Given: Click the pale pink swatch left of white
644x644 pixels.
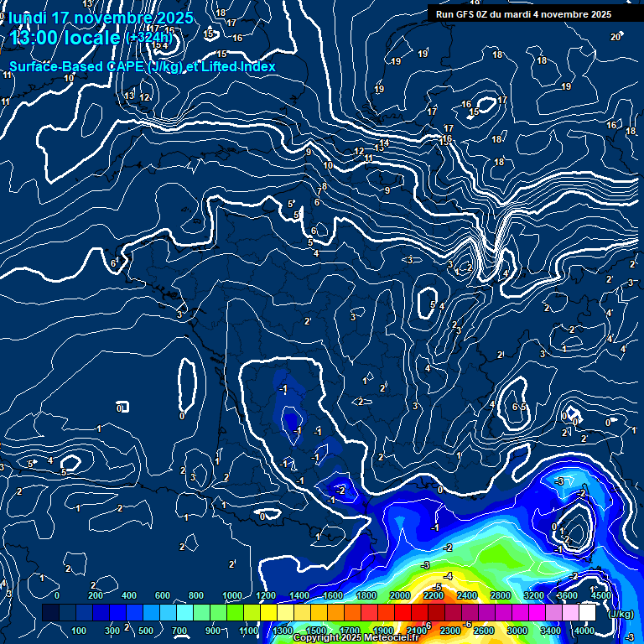Looking at the screenshot, I should coord(570,612).
